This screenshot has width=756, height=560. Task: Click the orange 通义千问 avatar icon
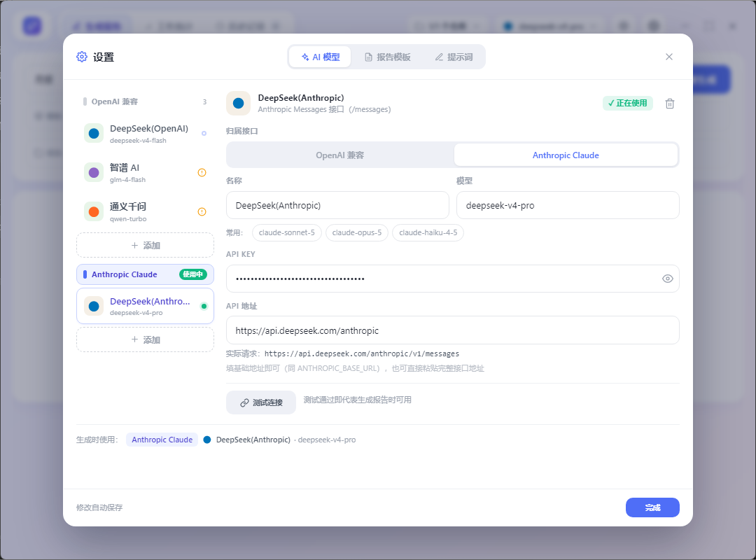94,211
